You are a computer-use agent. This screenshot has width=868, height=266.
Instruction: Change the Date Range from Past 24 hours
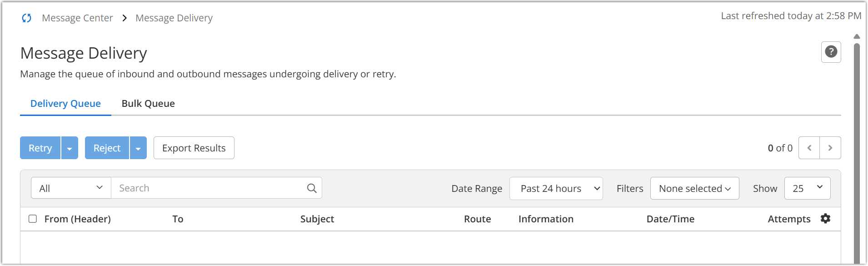point(556,188)
